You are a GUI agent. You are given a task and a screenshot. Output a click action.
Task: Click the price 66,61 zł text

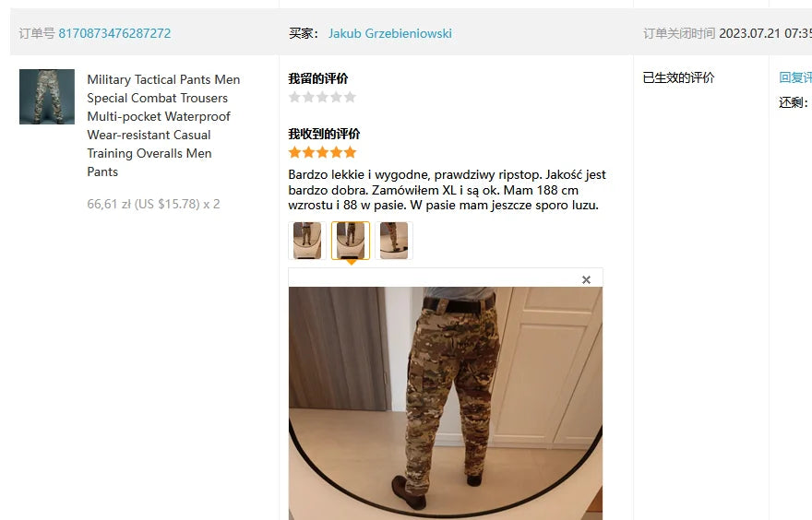point(109,204)
